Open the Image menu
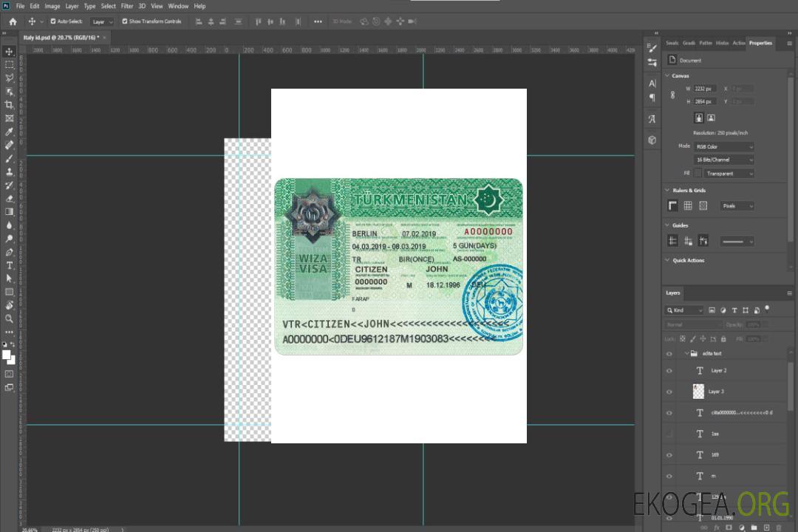 (52, 6)
